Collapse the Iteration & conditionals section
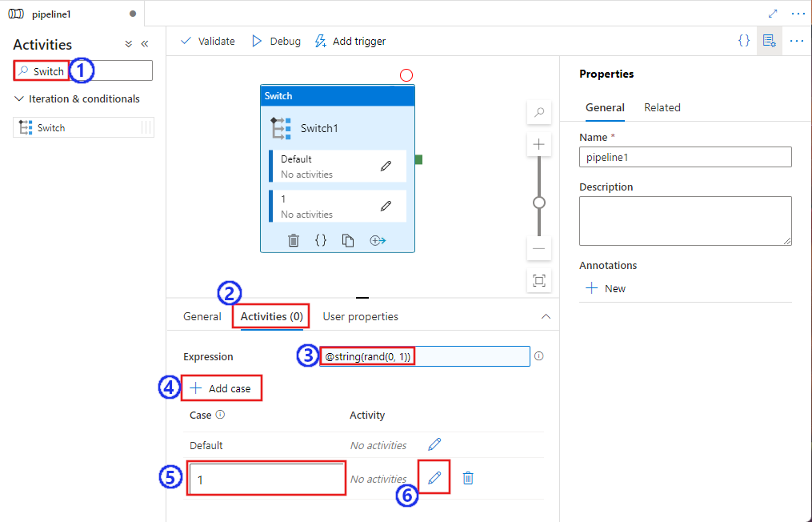812x522 pixels. (18, 98)
